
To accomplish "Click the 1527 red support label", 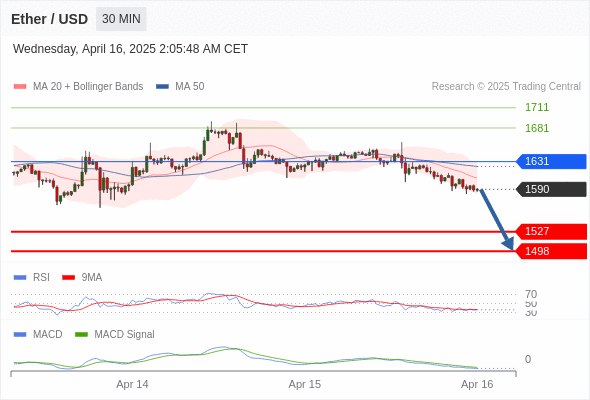I will [x=551, y=231].
